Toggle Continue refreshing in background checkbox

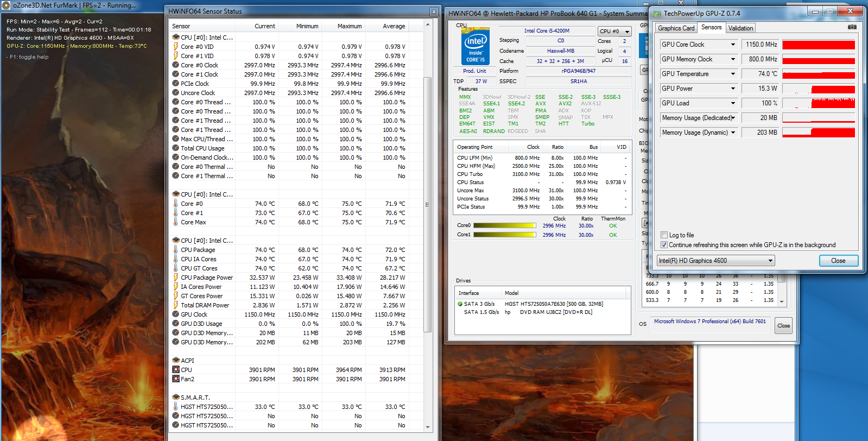[x=664, y=245]
